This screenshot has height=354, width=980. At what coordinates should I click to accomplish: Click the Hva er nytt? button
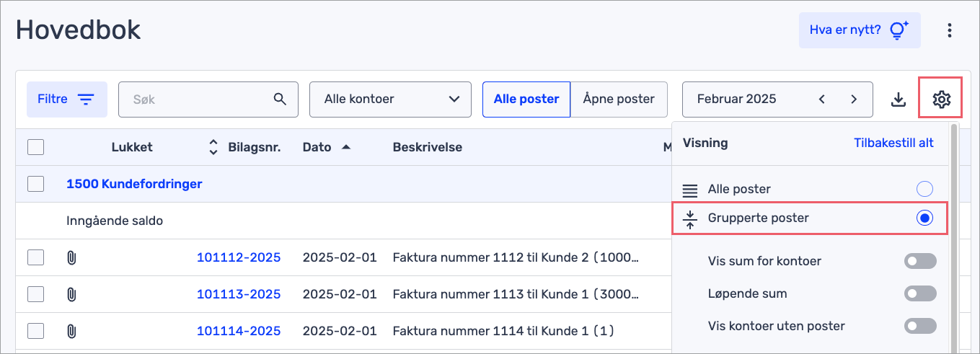(860, 30)
